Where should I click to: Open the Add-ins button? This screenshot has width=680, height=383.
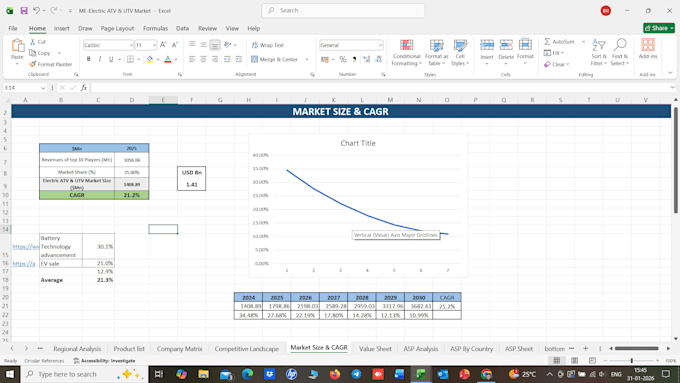[x=648, y=49]
